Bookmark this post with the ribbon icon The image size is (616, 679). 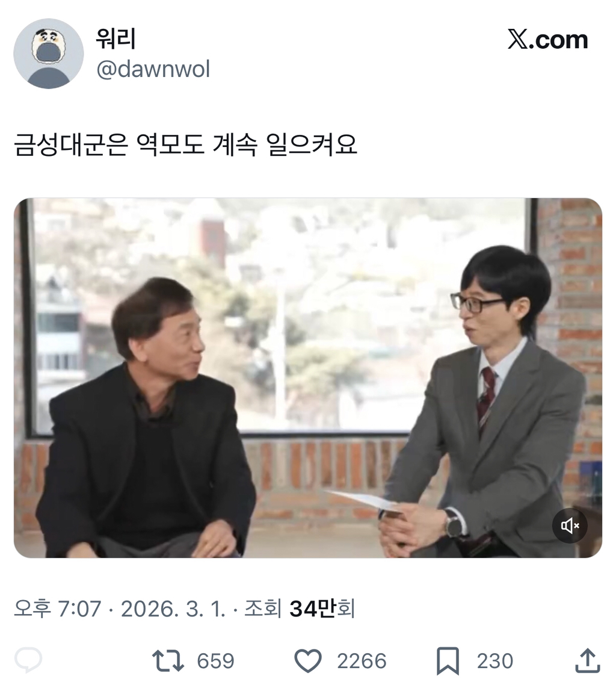coord(448,661)
